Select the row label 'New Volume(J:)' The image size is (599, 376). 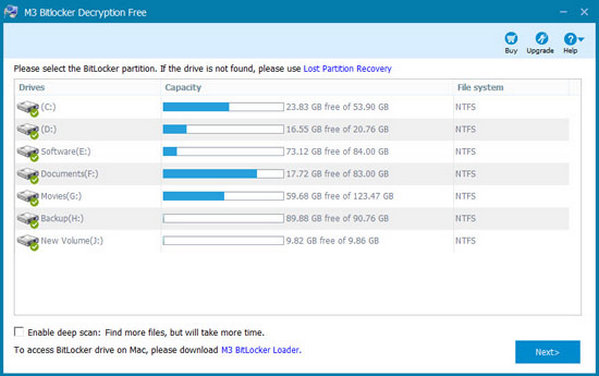click(72, 241)
